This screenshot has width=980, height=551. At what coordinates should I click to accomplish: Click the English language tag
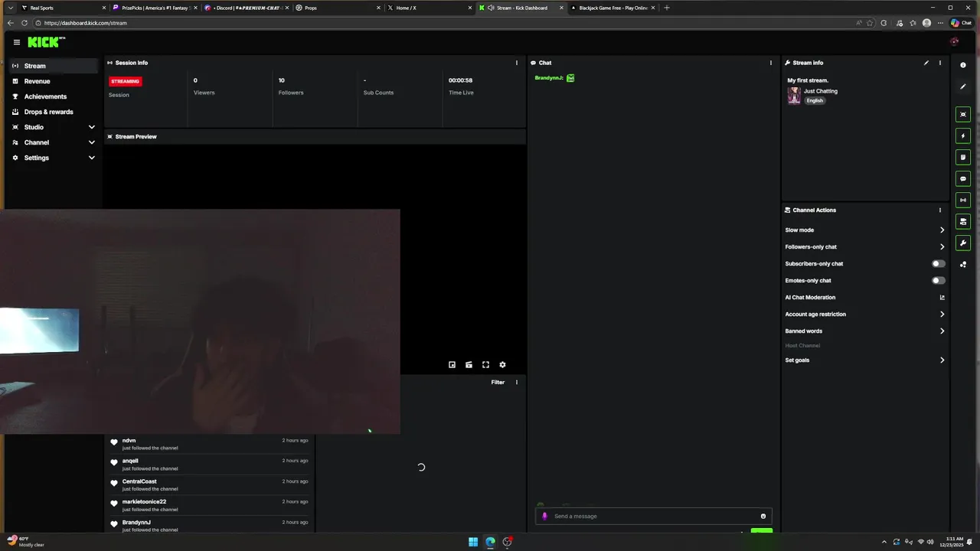point(815,100)
